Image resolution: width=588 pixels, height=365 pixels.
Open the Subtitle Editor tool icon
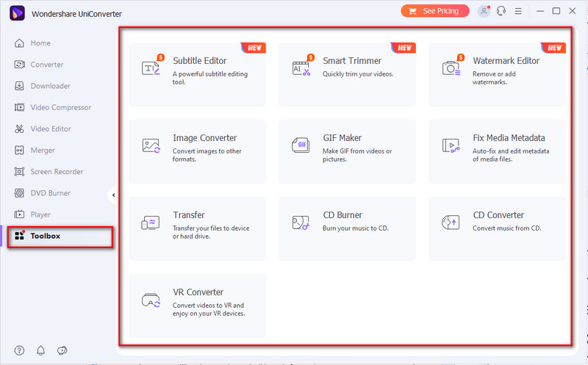(x=151, y=67)
